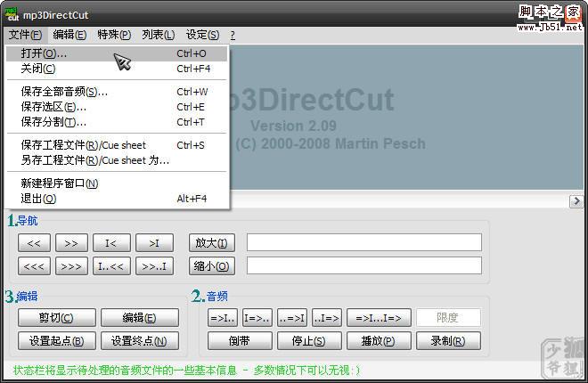588x383 pixels.
Task: Click the >I jump to end button
Action: click(x=154, y=243)
